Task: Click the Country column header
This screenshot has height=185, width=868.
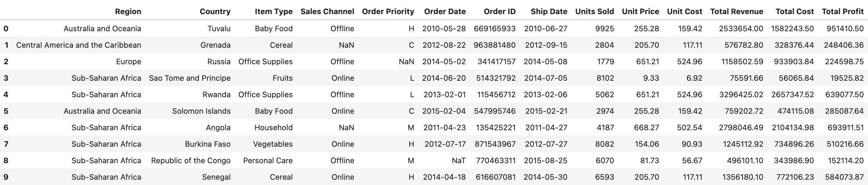Action: pyautogui.click(x=215, y=11)
